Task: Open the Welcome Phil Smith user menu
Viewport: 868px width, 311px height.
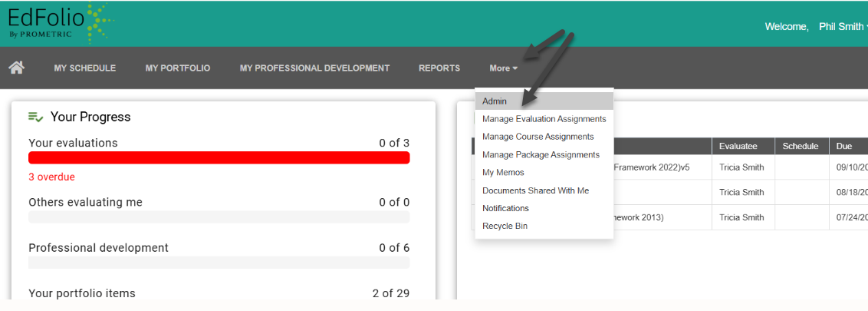Action: (x=816, y=27)
